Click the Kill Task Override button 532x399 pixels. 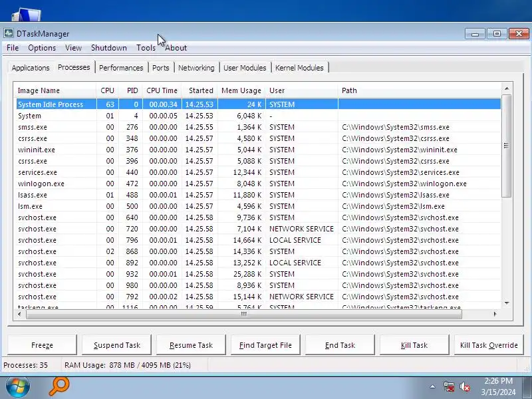[489, 345]
